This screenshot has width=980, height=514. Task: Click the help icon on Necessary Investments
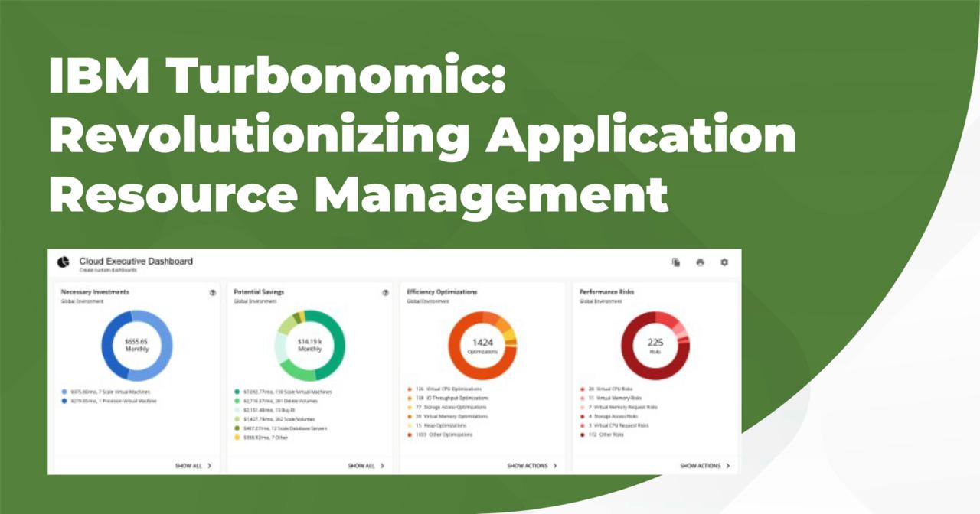212,292
